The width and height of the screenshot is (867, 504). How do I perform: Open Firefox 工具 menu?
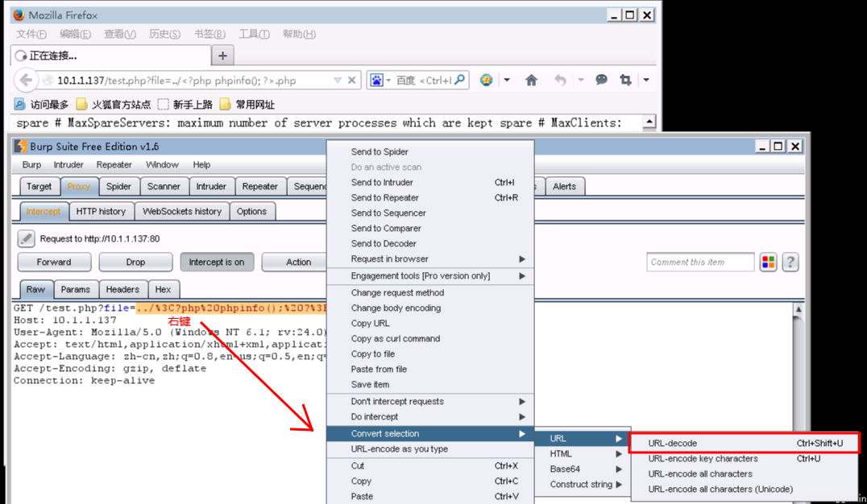pyautogui.click(x=255, y=35)
